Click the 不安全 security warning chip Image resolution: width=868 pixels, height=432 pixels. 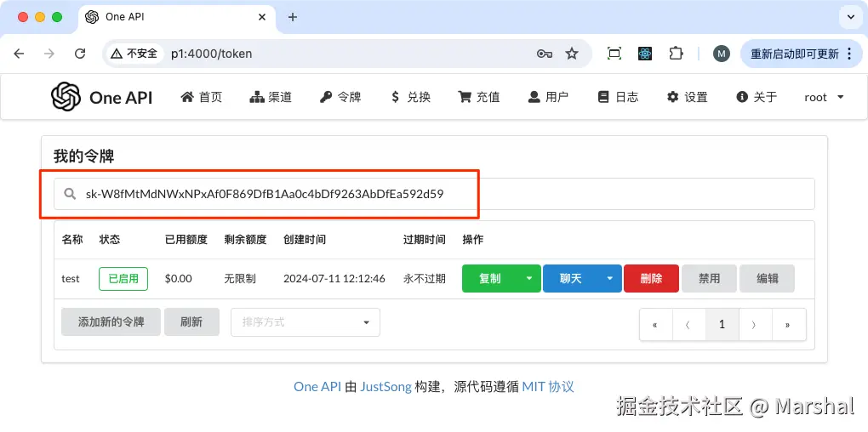pos(134,54)
